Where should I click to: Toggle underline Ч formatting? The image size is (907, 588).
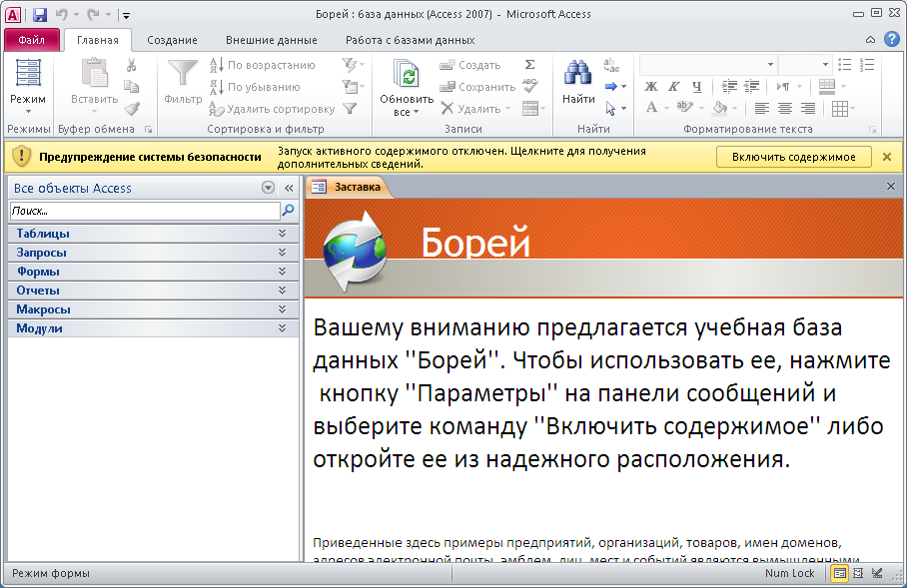[x=697, y=87]
